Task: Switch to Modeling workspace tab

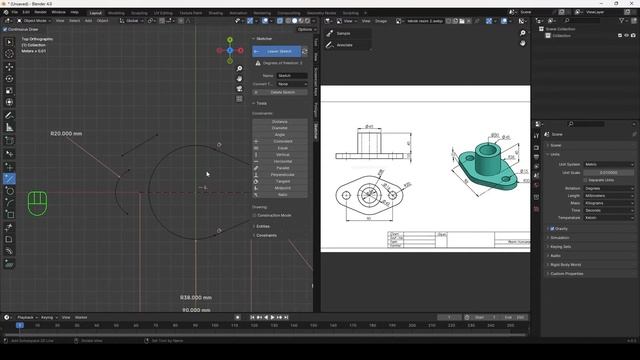Action: click(x=116, y=13)
